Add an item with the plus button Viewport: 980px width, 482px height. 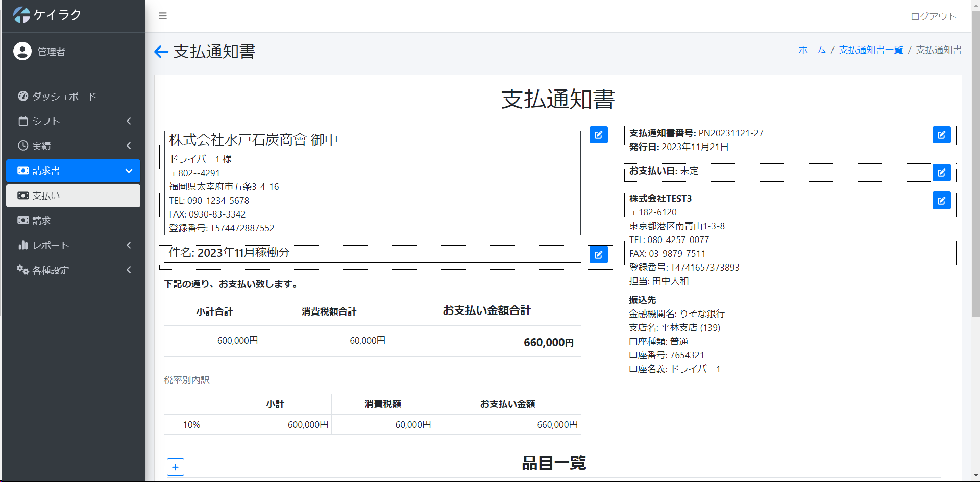tap(176, 467)
